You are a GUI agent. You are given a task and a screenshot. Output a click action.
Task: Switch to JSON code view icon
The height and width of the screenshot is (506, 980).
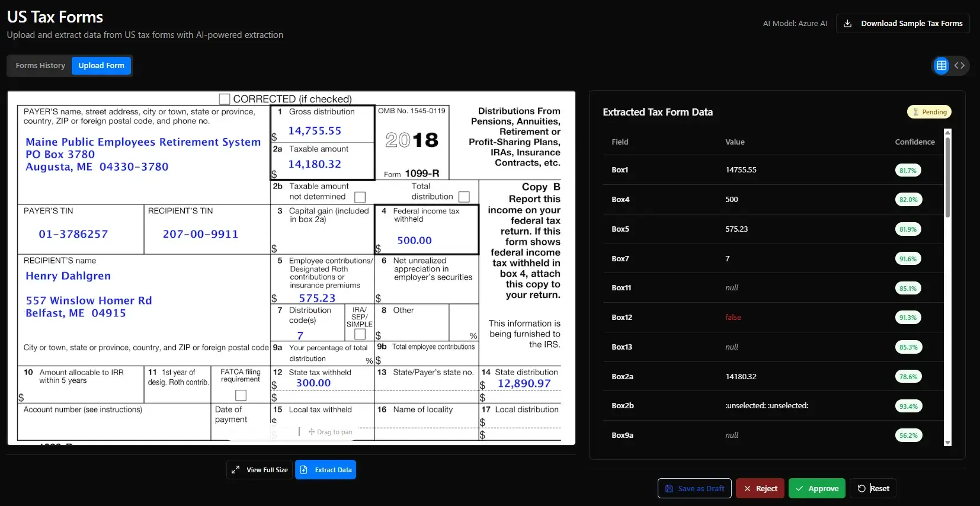click(x=959, y=66)
